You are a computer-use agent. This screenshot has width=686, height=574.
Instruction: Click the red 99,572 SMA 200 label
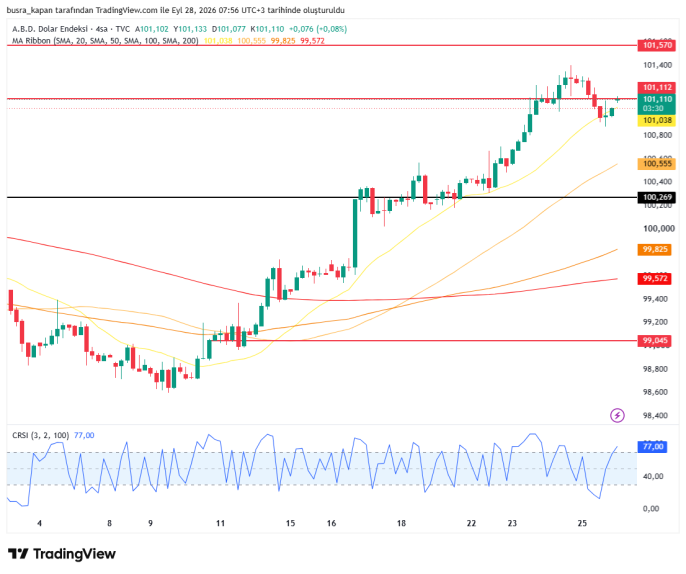click(x=654, y=278)
